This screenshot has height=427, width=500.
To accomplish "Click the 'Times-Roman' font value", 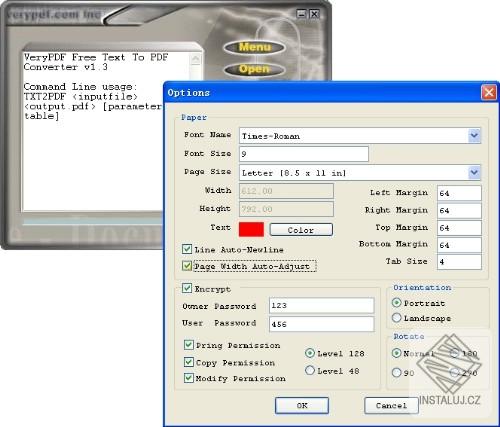I will 271,136.
